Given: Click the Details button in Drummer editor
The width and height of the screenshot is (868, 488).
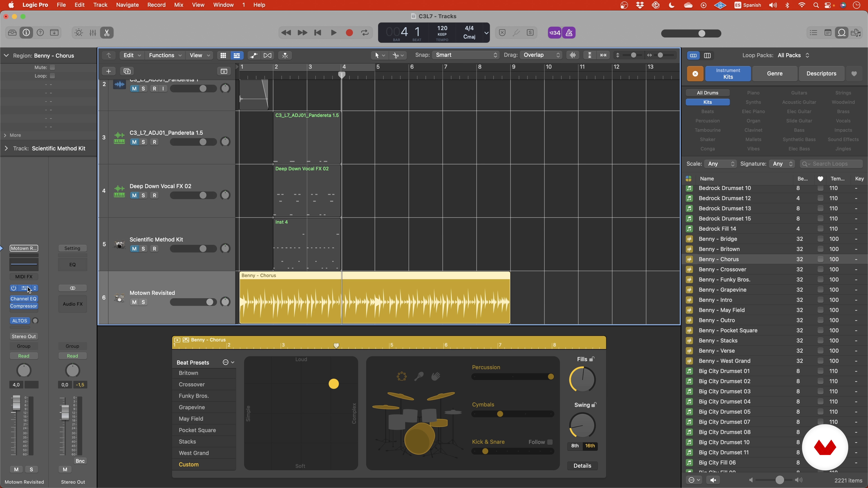Looking at the screenshot, I should click(x=582, y=465).
